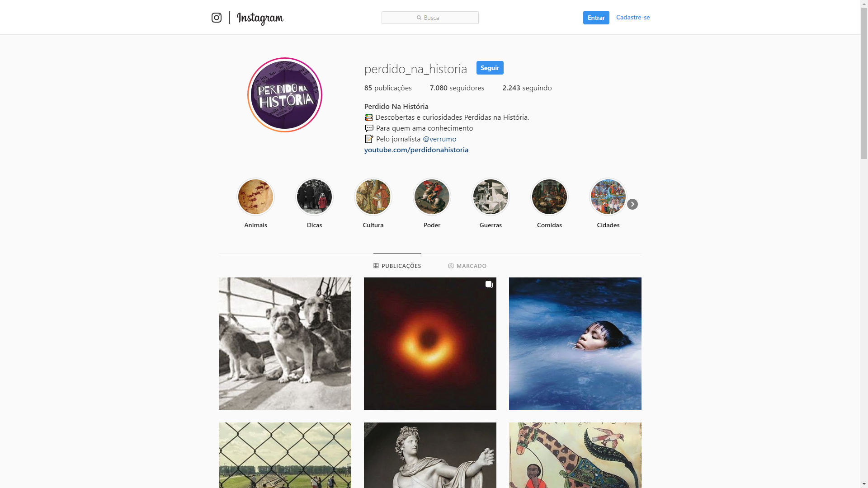
Task: Switch to the Marcado tab
Action: click(x=467, y=266)
